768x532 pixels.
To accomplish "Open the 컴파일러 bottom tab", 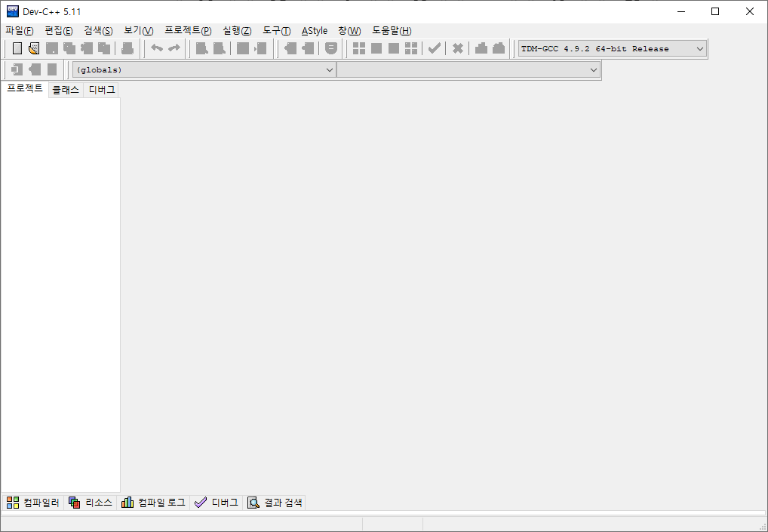I will (32, 503).
